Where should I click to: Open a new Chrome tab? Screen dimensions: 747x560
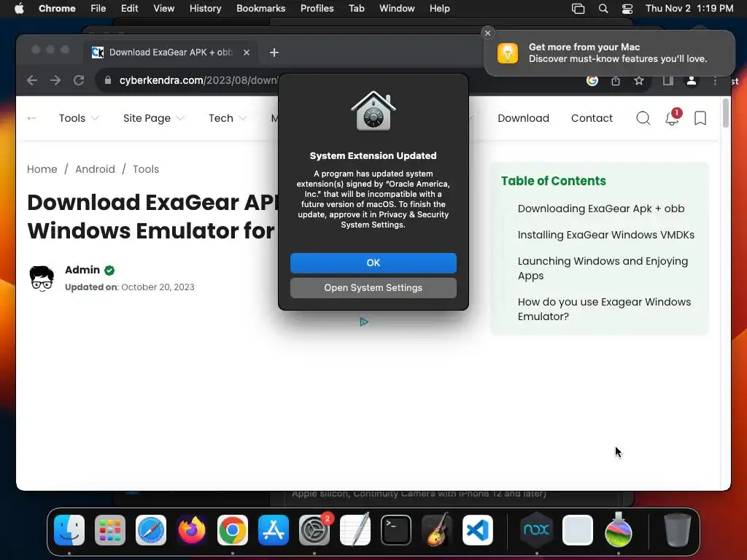point(274,52)
